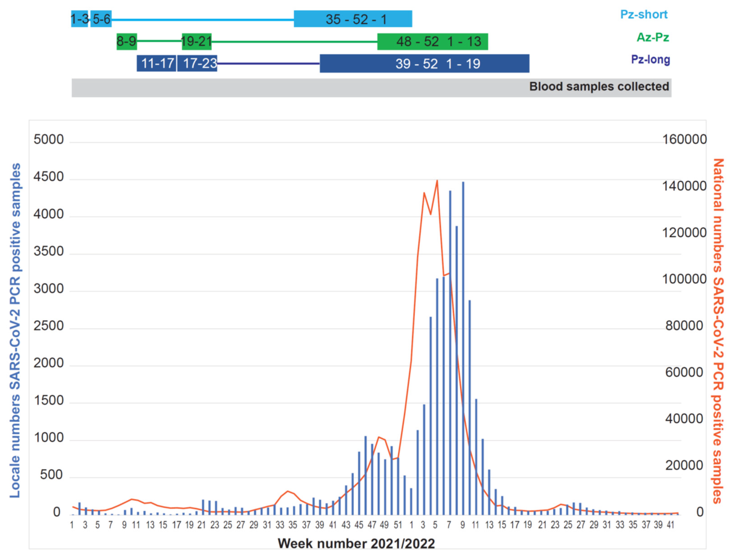The image size is (733, 560).
Task: Click the 5000 left axis label
Action: pos(48,139)
